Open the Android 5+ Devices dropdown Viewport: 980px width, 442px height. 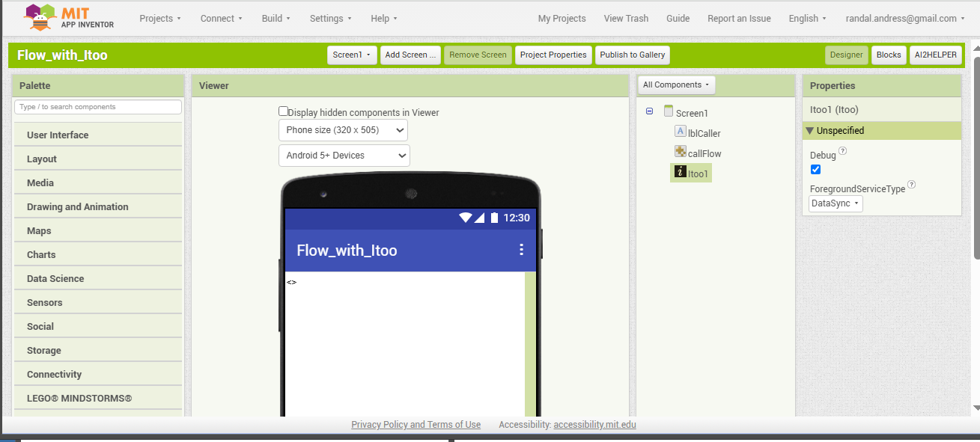344,156
